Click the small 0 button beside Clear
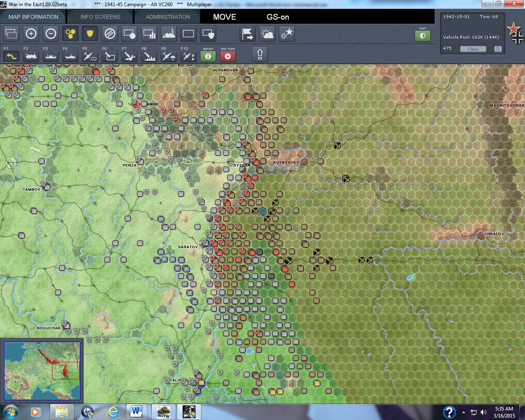Image resolution: width=525 pixels, height=420 pixels. pos(498,49)
